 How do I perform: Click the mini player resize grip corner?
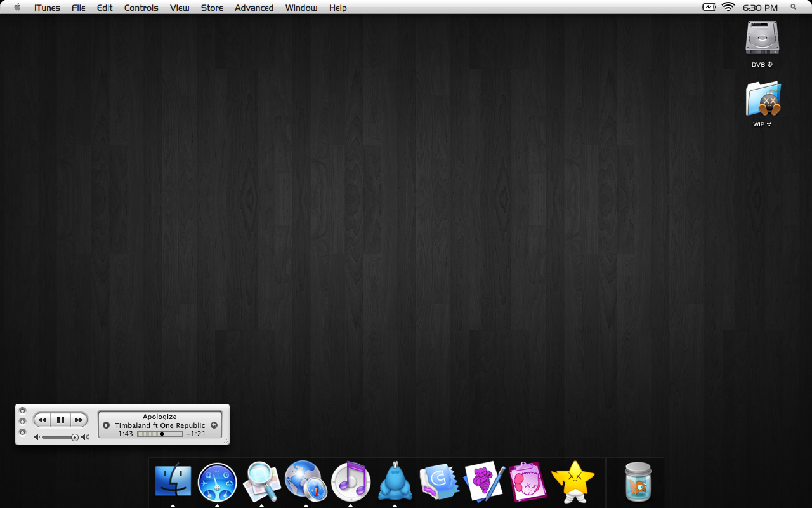tap(225, 441)
